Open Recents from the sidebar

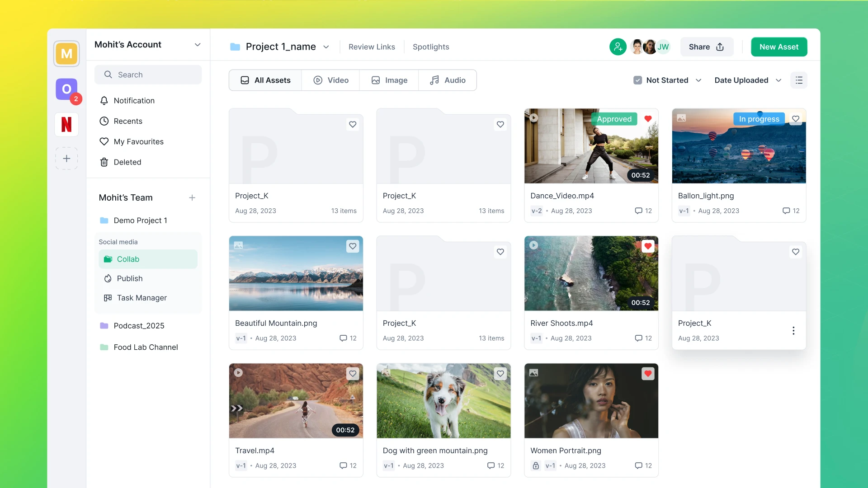coord(127,121)
